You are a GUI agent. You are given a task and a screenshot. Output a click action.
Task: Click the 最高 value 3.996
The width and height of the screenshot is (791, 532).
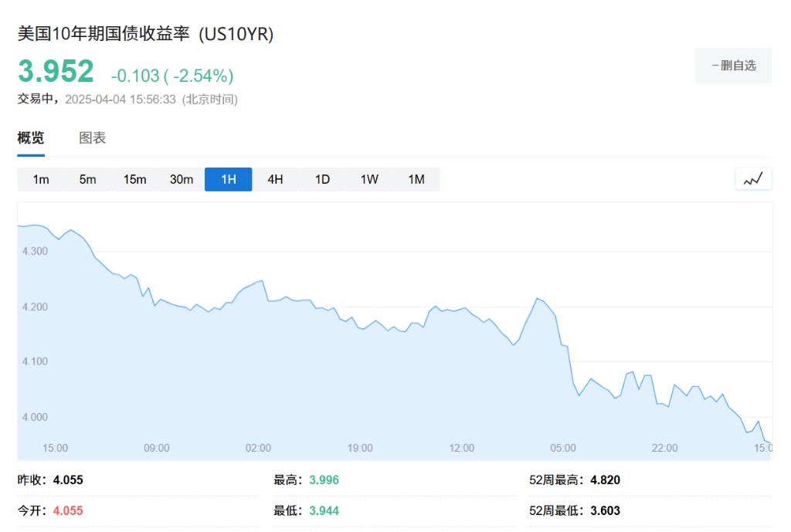tap(324, 480)
